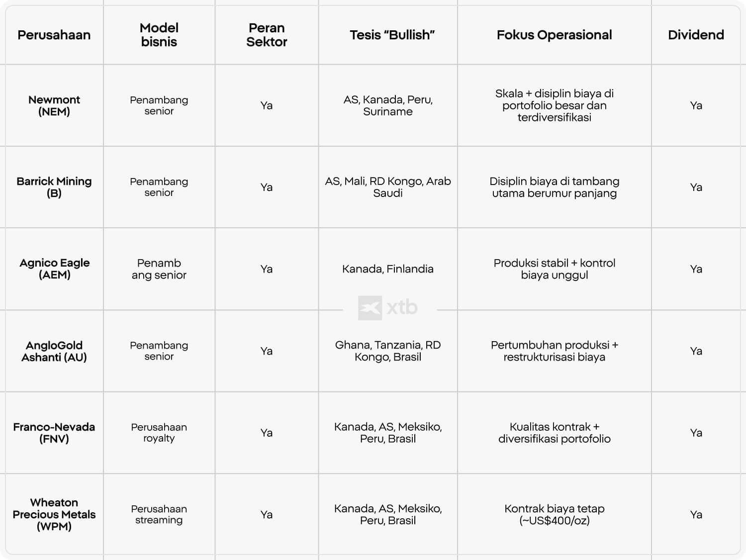Select the Perusahaan column header

pos(54,35)
